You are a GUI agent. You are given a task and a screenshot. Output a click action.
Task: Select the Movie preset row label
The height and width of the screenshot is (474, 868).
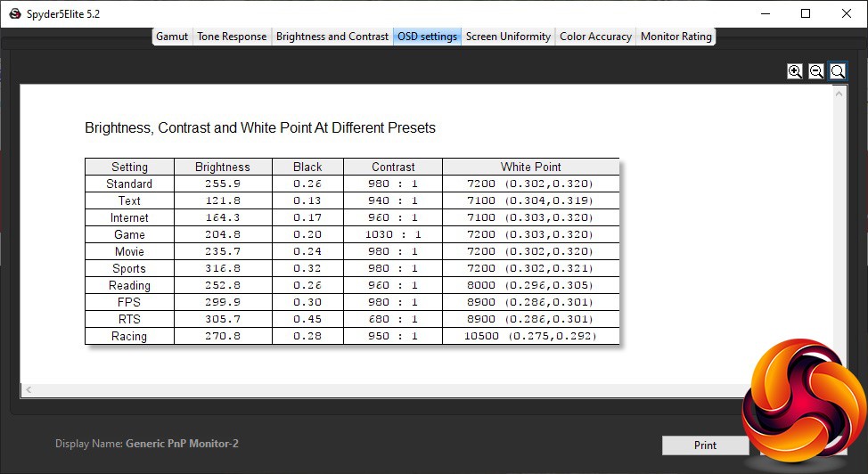(129, 251)
